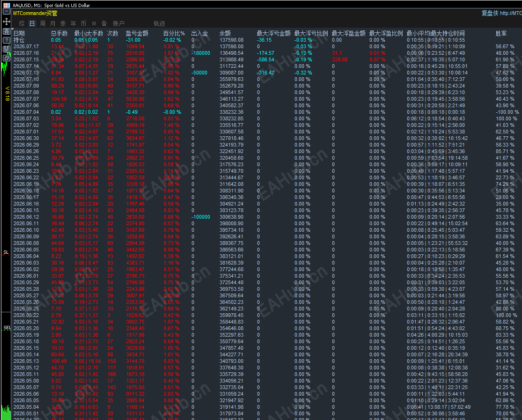Click profit value 5530.90
The height and width of the screenshot is (420, 522).
[135, 99]
